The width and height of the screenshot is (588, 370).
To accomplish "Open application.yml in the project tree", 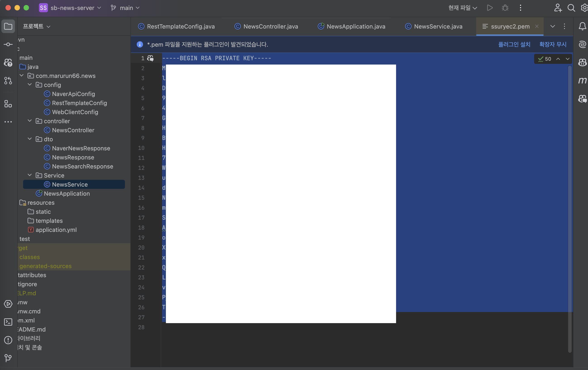I will tap(56, 230).
